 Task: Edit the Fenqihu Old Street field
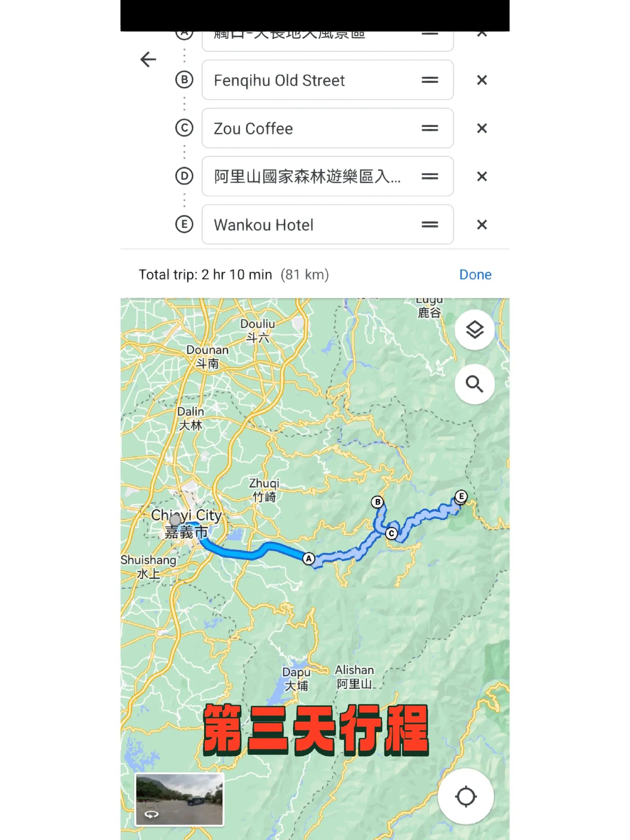327,80
